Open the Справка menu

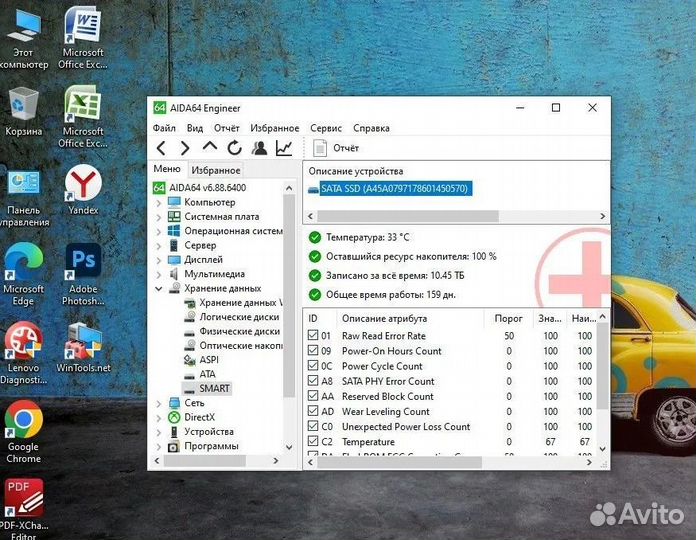[x=371, y=128]
